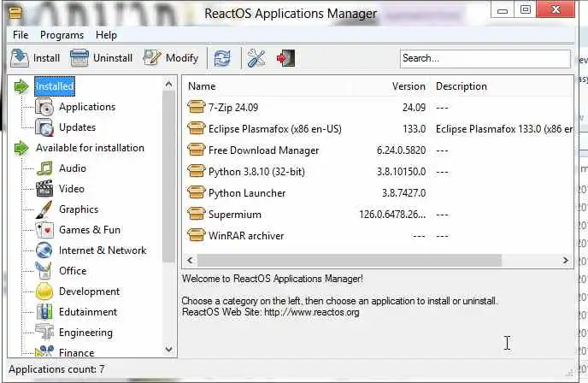Viewport: 588px width, 383px height.
Task: Select the Development category label
Action: (89, 292)
